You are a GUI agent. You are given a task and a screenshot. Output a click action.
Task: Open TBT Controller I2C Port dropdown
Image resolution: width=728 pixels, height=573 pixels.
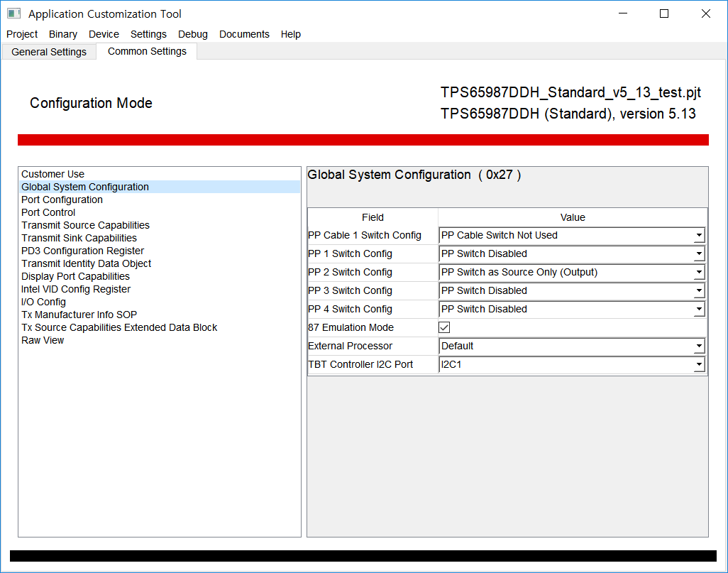point(572,364)
